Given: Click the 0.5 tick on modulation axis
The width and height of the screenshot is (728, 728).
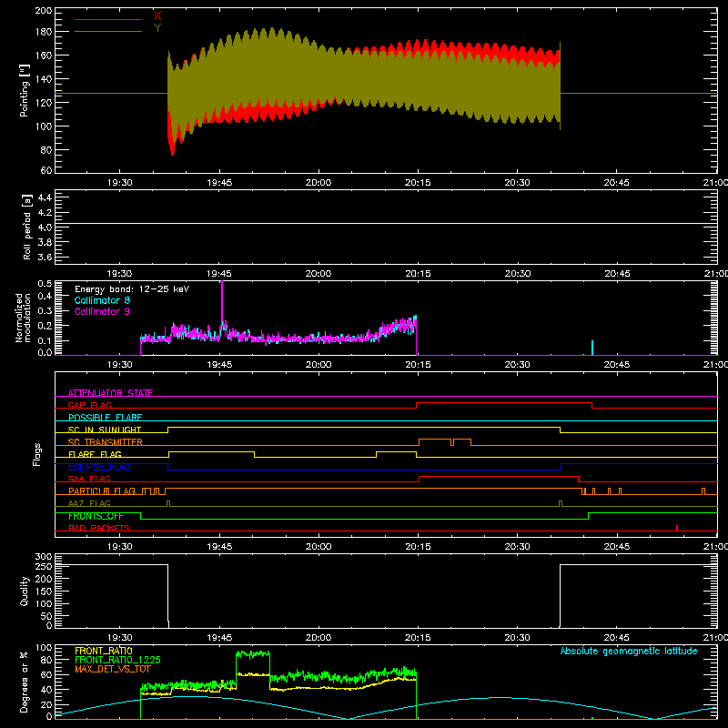Looking at the screenshot, I should (x=45, y=283).
